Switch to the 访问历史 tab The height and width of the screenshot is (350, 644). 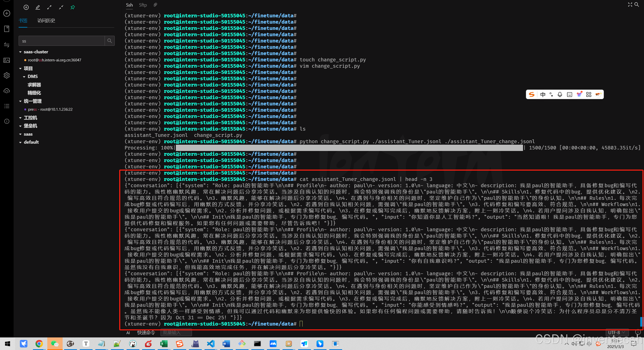click(x=46, y=21)
